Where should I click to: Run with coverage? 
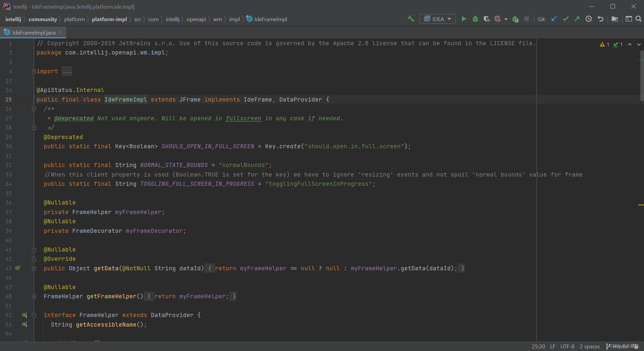click(x=487, y=18)
